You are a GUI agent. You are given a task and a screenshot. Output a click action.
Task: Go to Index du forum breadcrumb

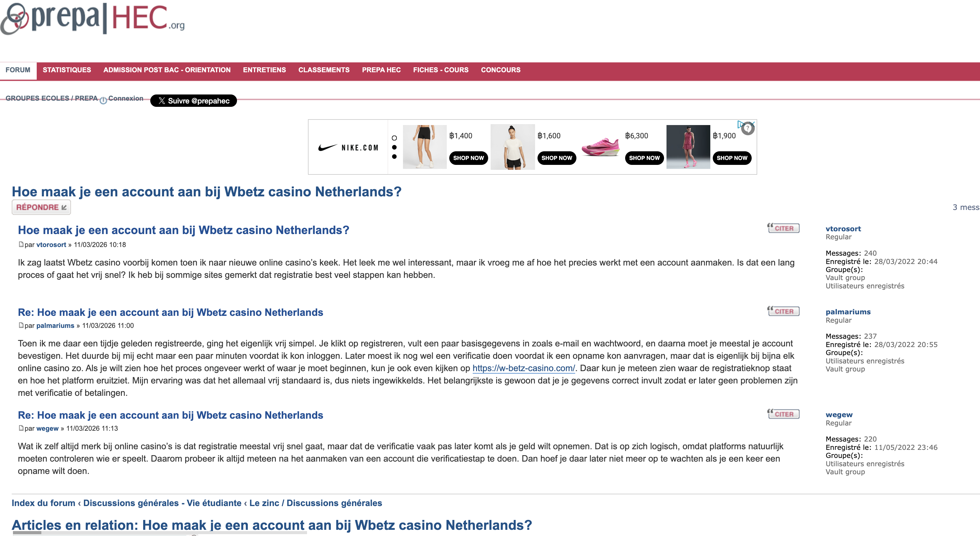coord(44,503)
